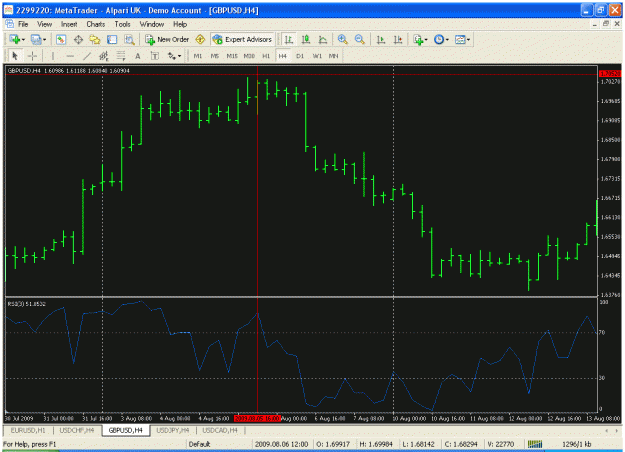Open the Data Window crosshair icon
This screenshot has height=452, width=625.
(x=78, y=39)
